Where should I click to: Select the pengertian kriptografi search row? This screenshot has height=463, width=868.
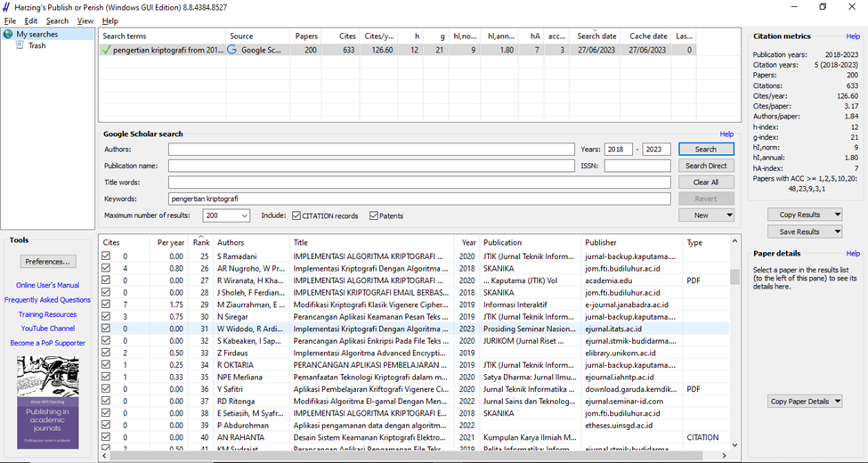coord(397,50)
